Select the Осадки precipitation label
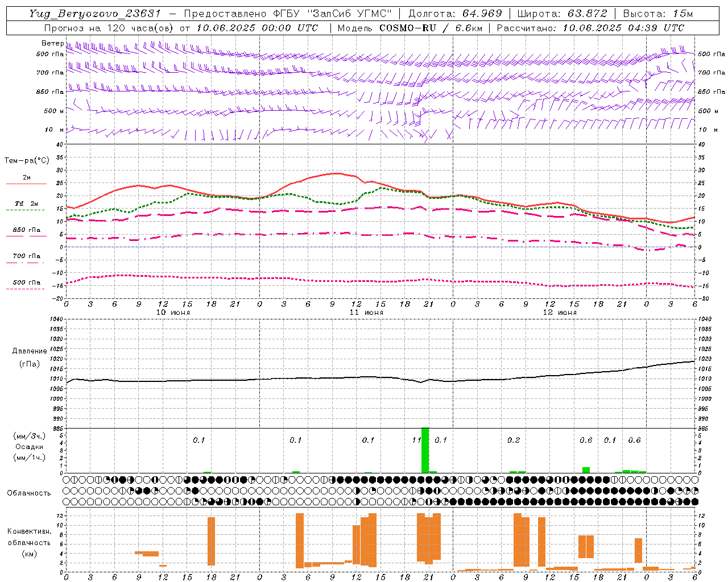 click(x=29, y=447)
